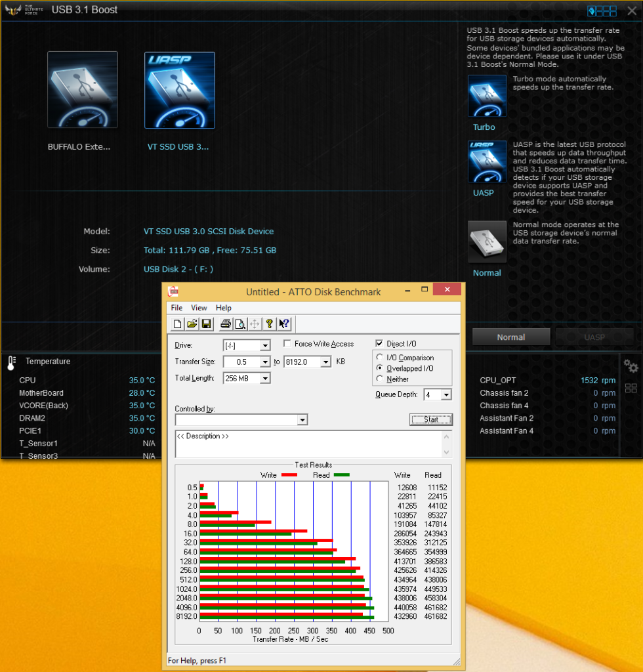Enable the Force Write Access checkbox
The width and height of the screenshot is (643, 672).
tap(287, 343)
